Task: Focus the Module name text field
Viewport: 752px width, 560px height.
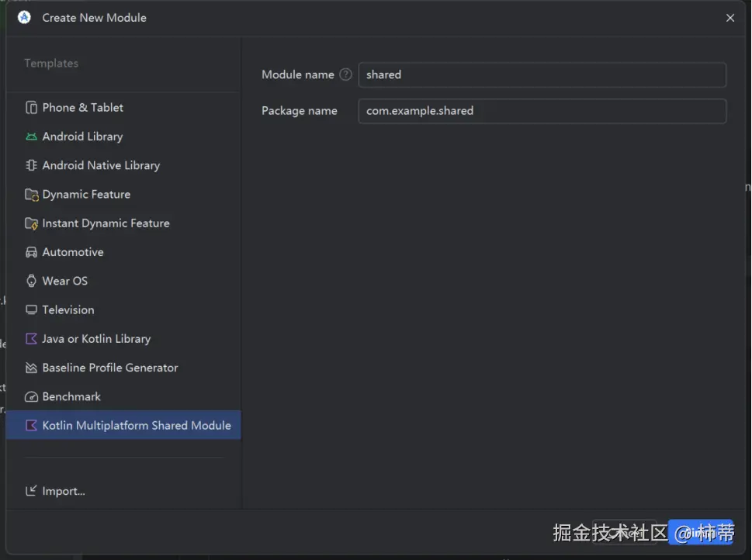Action: click(x=542, y=74)
